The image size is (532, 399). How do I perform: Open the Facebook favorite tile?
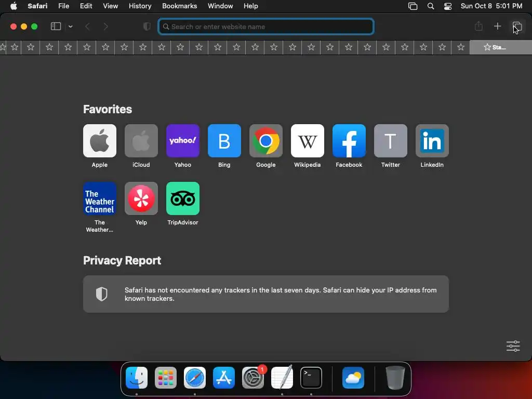(x=349, y=141)
